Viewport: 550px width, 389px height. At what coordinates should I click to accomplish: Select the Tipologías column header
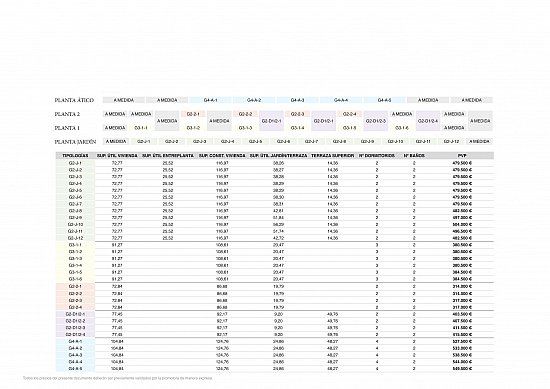coord(75,155)
